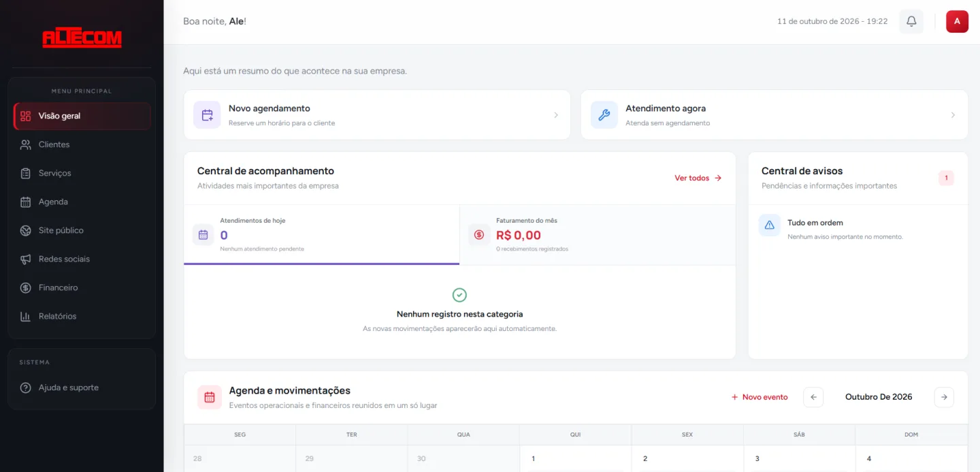Open Clientes menu item

coord(82,144)
